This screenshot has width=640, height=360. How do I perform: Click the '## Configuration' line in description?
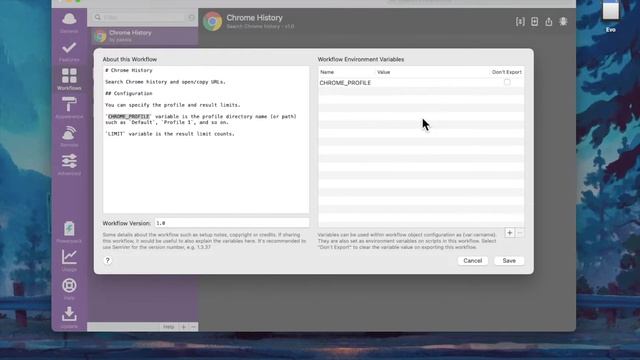(129, 93)
